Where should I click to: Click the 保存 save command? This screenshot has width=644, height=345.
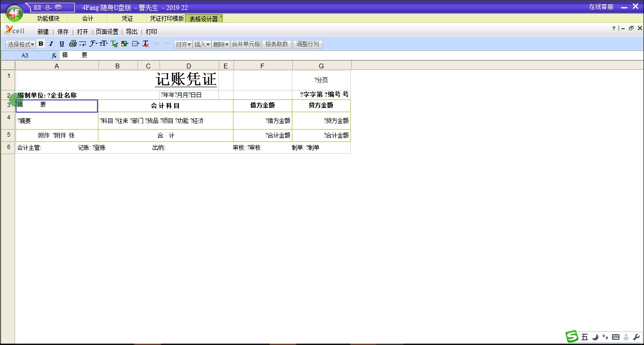tap(63, 32)
